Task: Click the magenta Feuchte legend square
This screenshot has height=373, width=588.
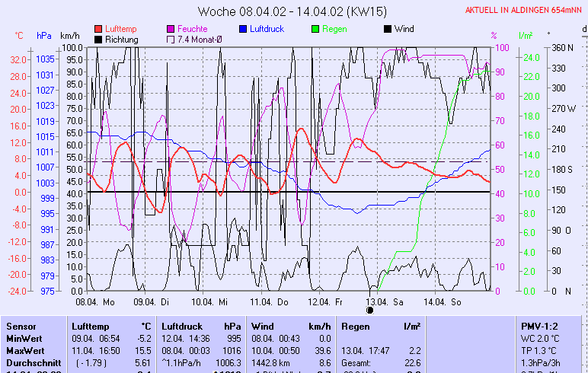Action: (171, 29)
